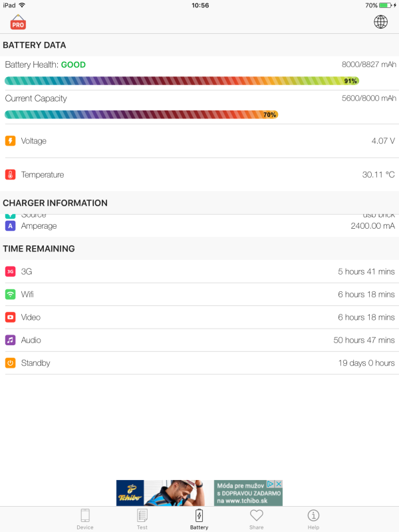399x532 pixels.
Task: Tap the purple Amperage icon
Action: 10,226
